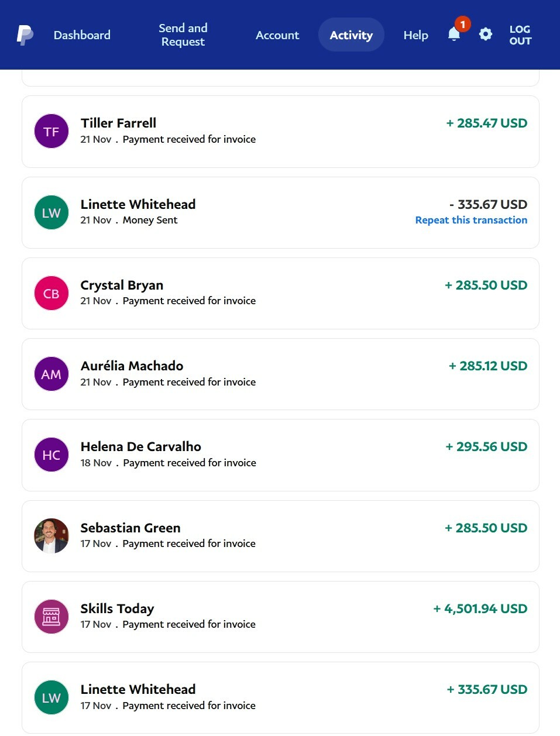Screen dimensions: 560x736
Task: Select the Activity tab
Action: (x=351, y=35)
